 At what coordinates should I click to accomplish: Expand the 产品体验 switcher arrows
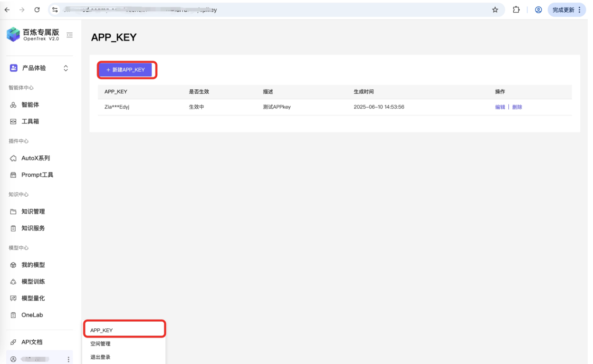coord(66,68)
